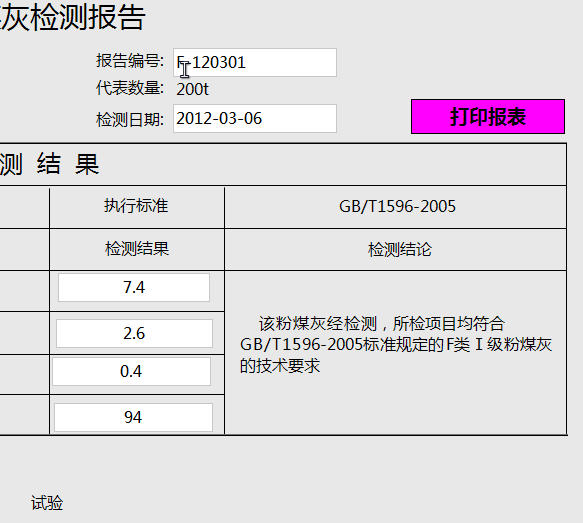Image resolution: width=583 pixels, height=523 pixels.
Task: Click the 检测结论 column header
Action: coord(400,249)
